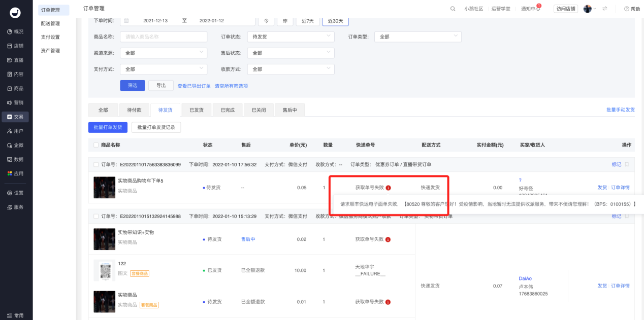This screenshot has height=320, width=644.
Task: Open the 渠道来源 dropdown
Action: pyautogui.click(x=164, y=53)
